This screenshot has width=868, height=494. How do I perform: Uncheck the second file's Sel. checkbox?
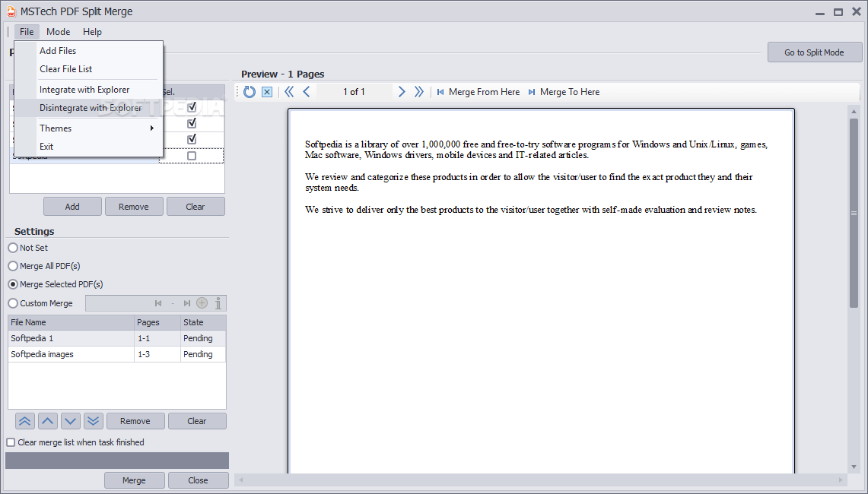(192, 123)
